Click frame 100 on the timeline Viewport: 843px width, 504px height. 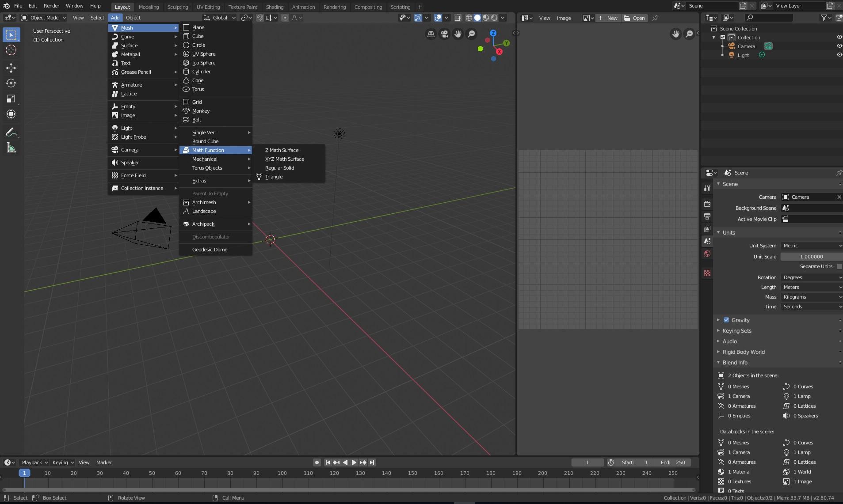tap(282, 473)
